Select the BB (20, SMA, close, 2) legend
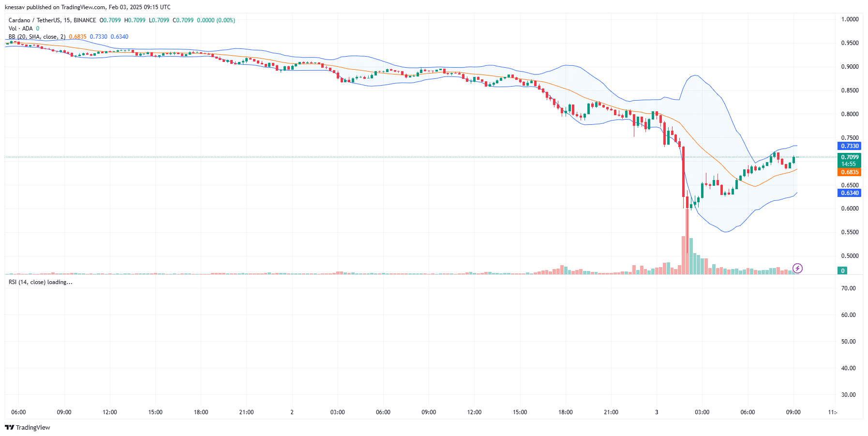 [x=37, y=37]
